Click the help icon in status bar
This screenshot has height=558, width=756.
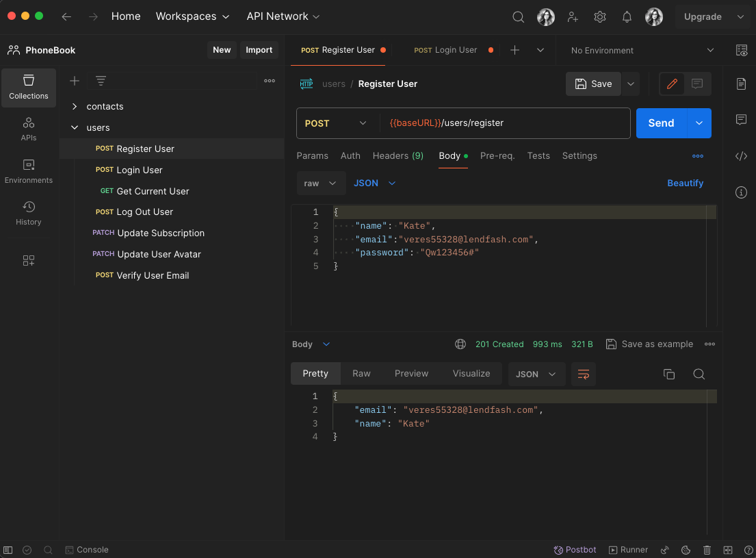[748, 550]
